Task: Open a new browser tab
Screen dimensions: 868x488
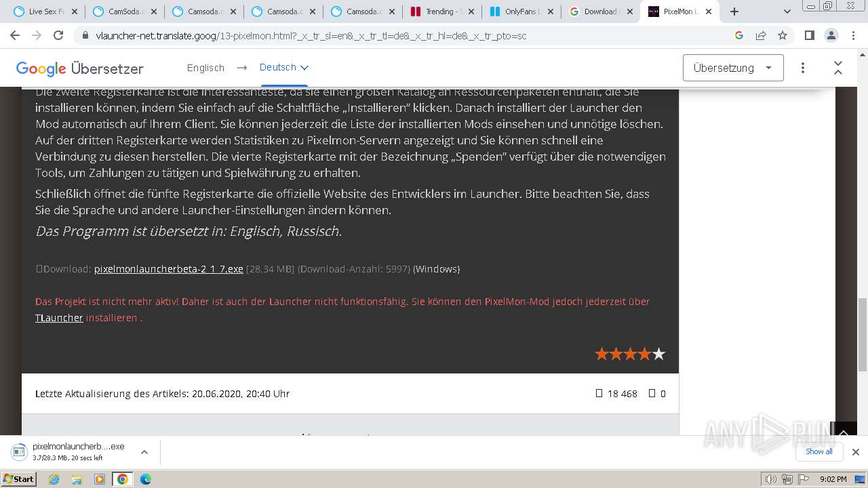Action: tap(734, 12)
